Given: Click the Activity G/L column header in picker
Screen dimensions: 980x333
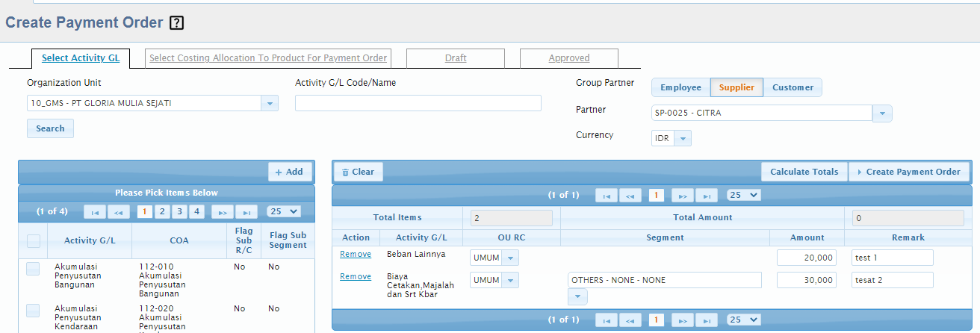Looking at the screenshot, I should click(90, 241).
